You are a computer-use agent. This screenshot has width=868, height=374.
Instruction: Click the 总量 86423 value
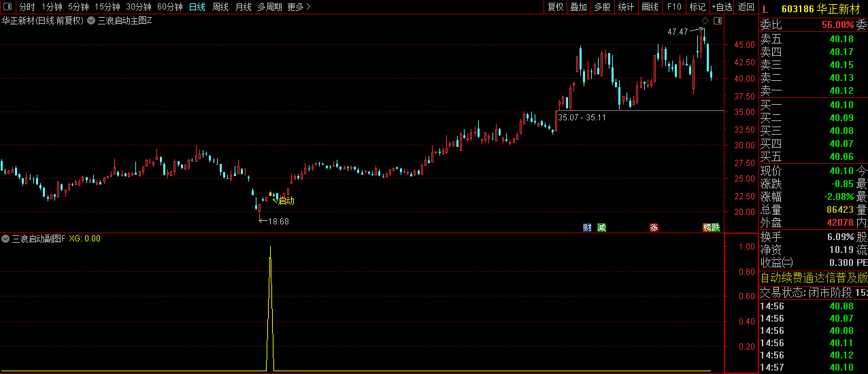840,209
